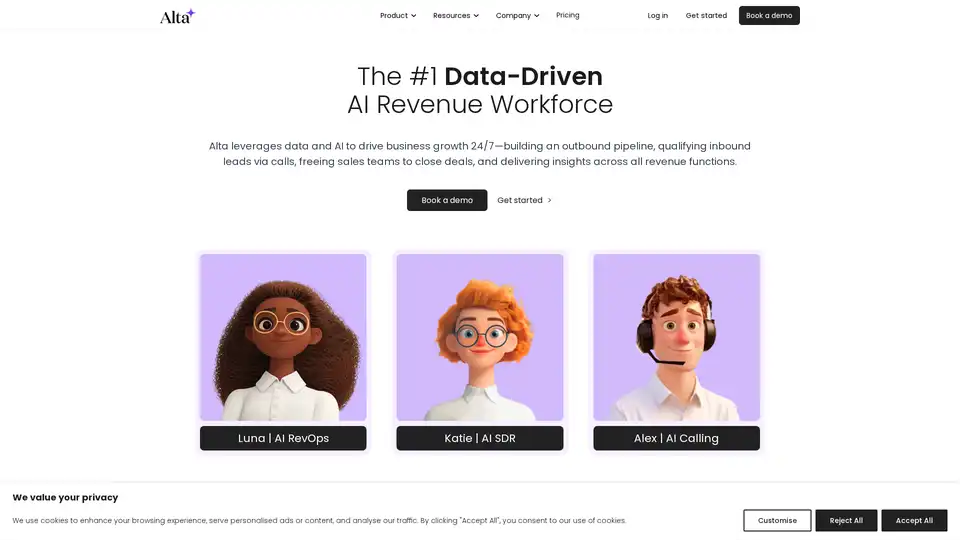Click the arrow beside hero Get started
This screenshot has height=540, width=960.
(549, 200)
